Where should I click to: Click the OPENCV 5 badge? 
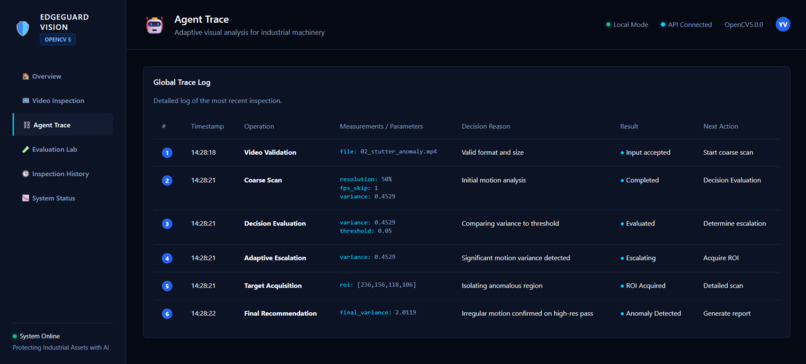(x=58, y=40)
